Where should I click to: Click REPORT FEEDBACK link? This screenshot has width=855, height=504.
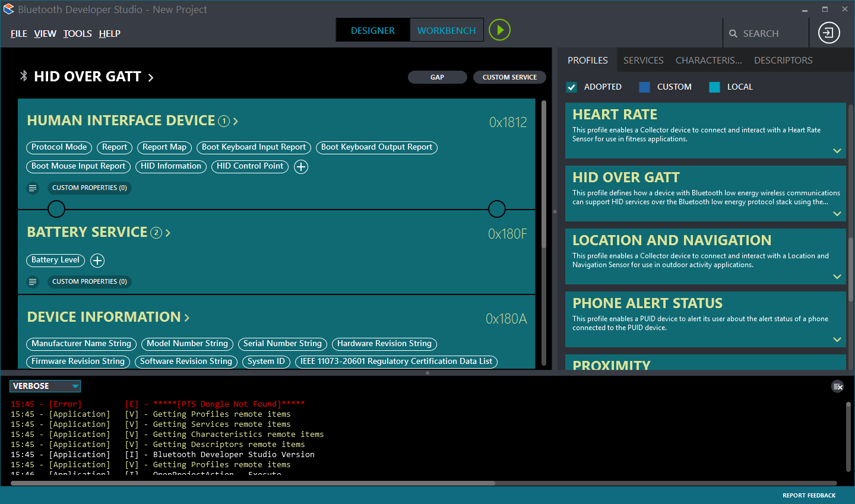click(x=809, y=496)
